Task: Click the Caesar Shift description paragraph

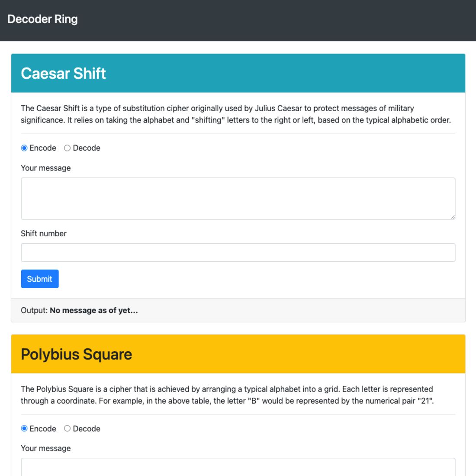Action: click(236, 114)
